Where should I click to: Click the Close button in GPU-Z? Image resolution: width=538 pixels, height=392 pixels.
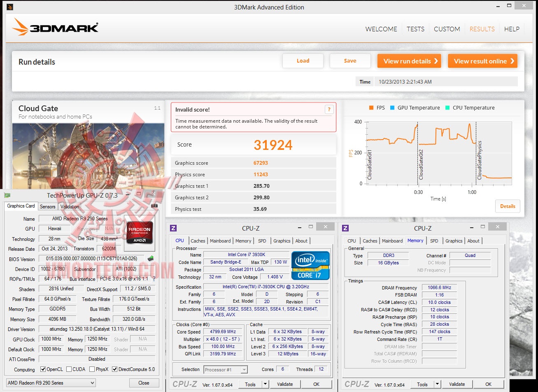(144, 383)
